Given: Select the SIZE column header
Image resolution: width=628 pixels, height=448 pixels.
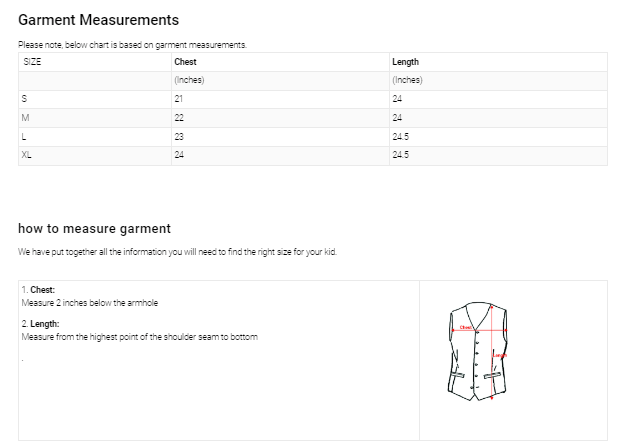Looking at the screenshot, I should coord(32,62).
